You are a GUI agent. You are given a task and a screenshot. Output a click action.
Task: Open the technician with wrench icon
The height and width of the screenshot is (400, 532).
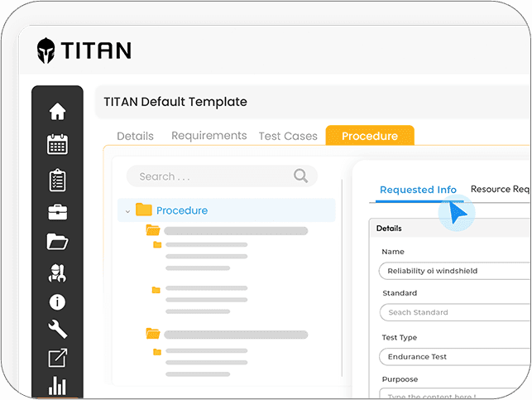tap(57, 273)
